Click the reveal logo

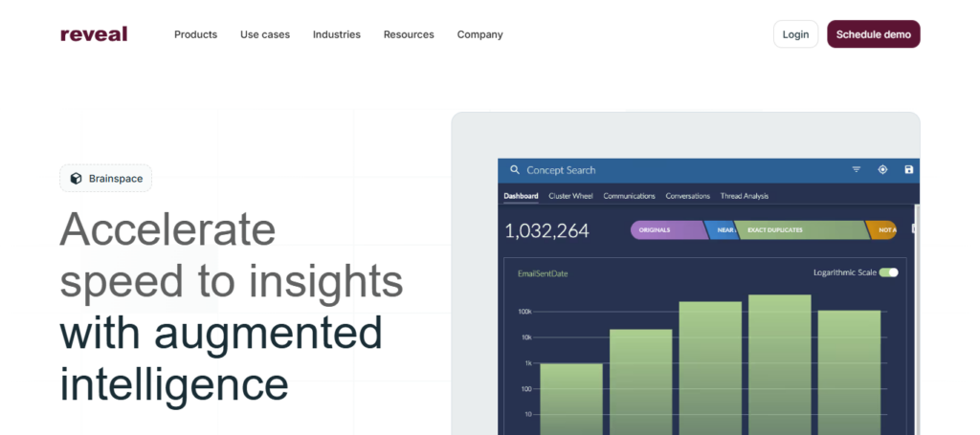pyautogui.click(x=94, y=34)
